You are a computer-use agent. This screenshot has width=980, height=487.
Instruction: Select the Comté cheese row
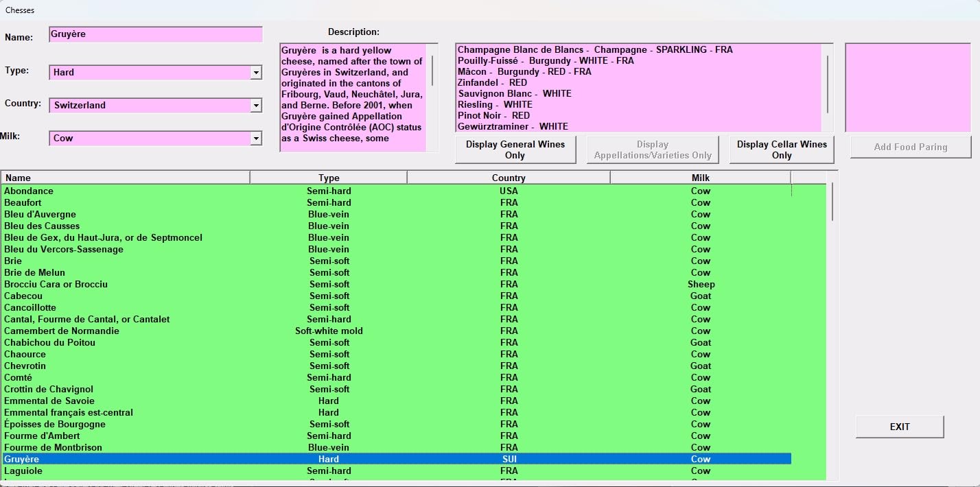[397, 377]
